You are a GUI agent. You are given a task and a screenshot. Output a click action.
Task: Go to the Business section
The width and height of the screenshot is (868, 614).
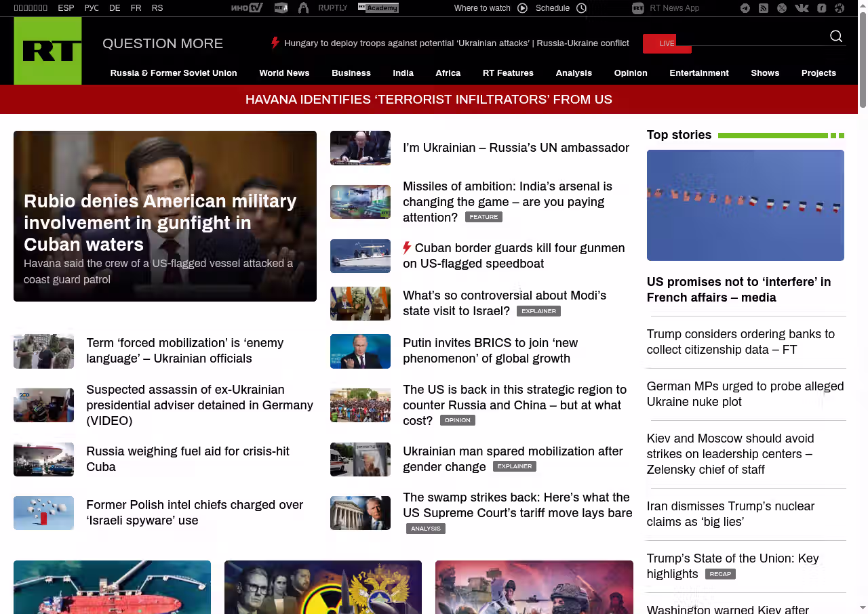(x=351, y=73)
